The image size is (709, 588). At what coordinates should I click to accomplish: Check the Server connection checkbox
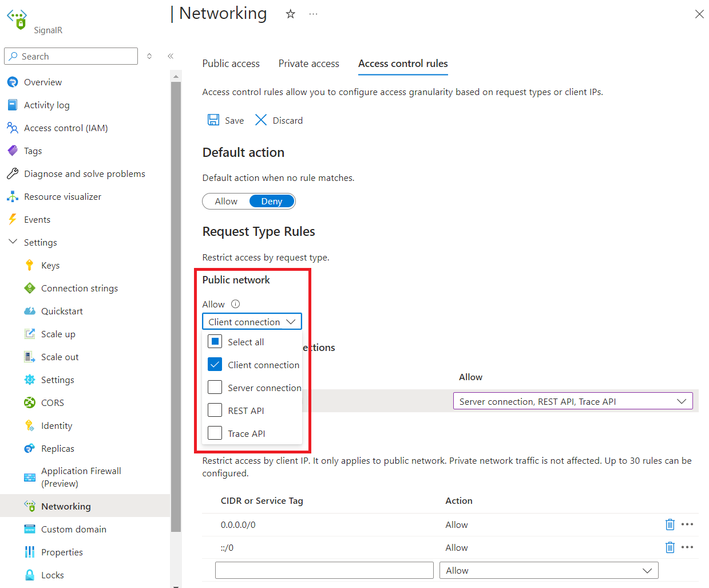[215, 387]
